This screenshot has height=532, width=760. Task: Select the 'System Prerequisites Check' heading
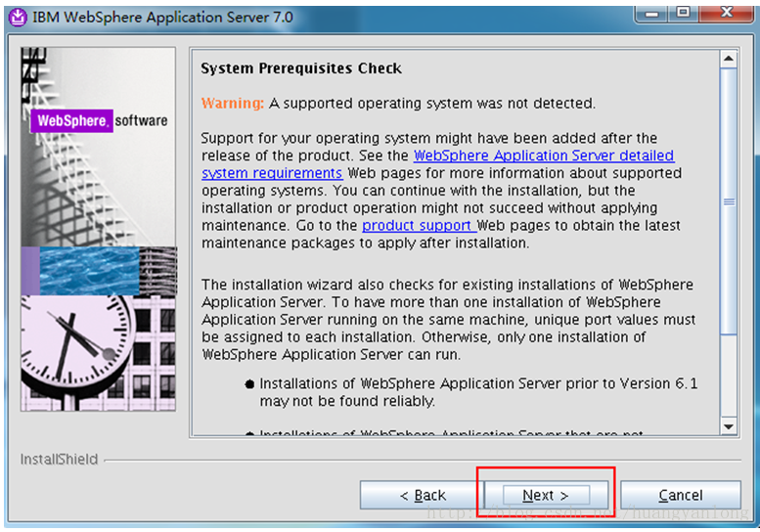301,68
